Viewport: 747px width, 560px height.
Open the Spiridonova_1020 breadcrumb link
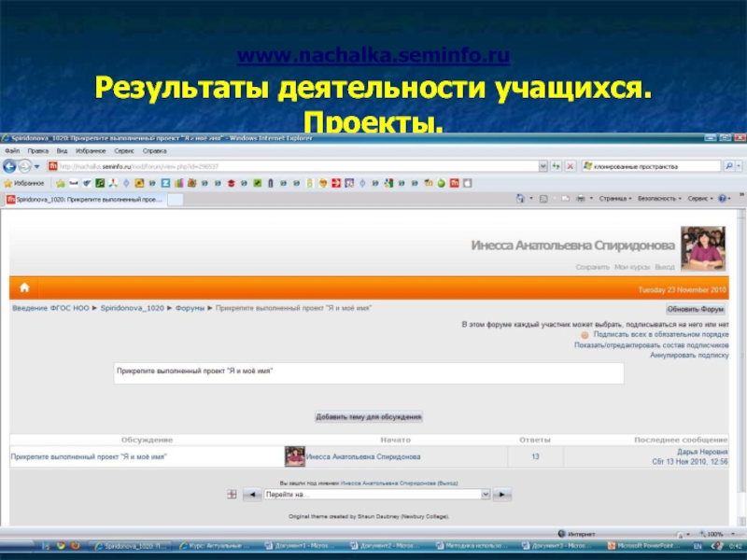point(132,308)
